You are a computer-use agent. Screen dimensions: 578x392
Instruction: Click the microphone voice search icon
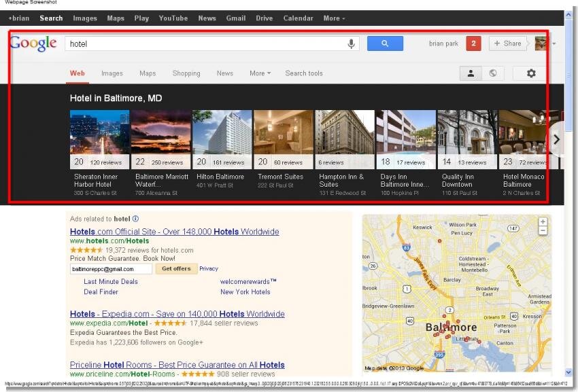[352, 44]
